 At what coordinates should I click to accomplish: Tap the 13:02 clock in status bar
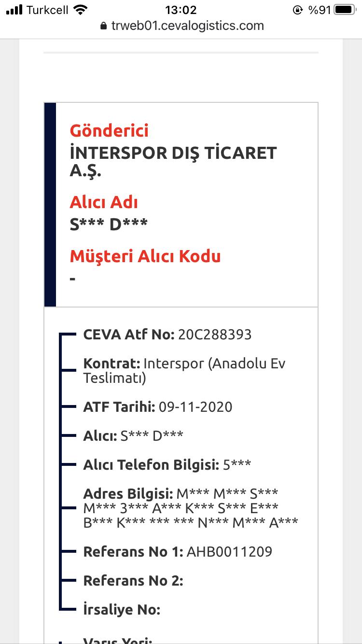pyautogui.click(x=181, y=10)
